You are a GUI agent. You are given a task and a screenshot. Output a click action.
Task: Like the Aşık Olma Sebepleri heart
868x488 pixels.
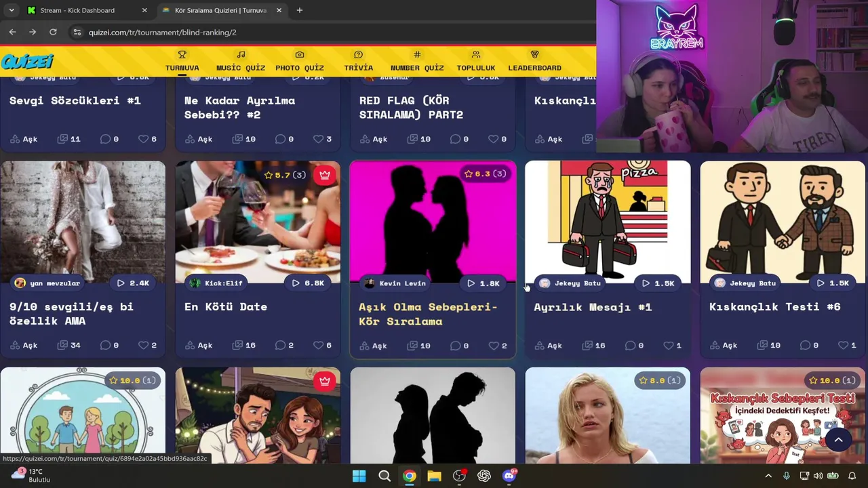493,345
